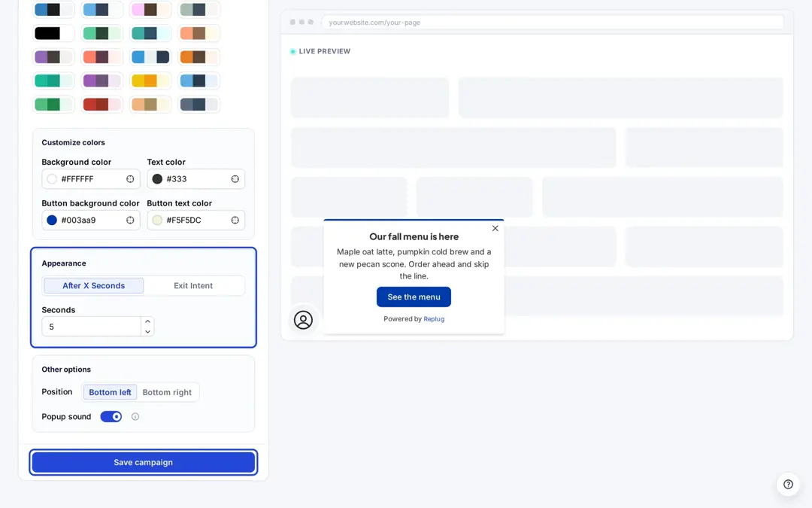Screen dimensions: 812x508
Task: Click the dark Text color swatch circle
Action: [x=157, y=179]
